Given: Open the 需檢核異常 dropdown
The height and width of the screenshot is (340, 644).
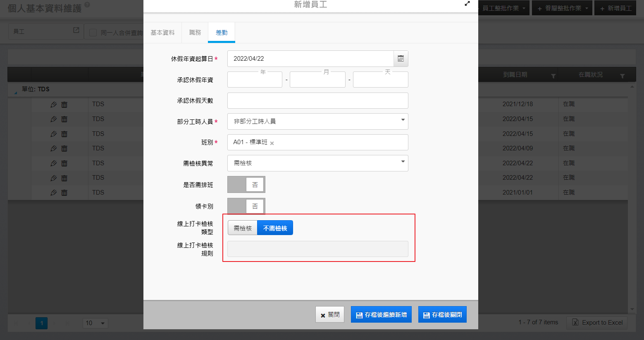Looking at the screenshot, I should 317,163.
